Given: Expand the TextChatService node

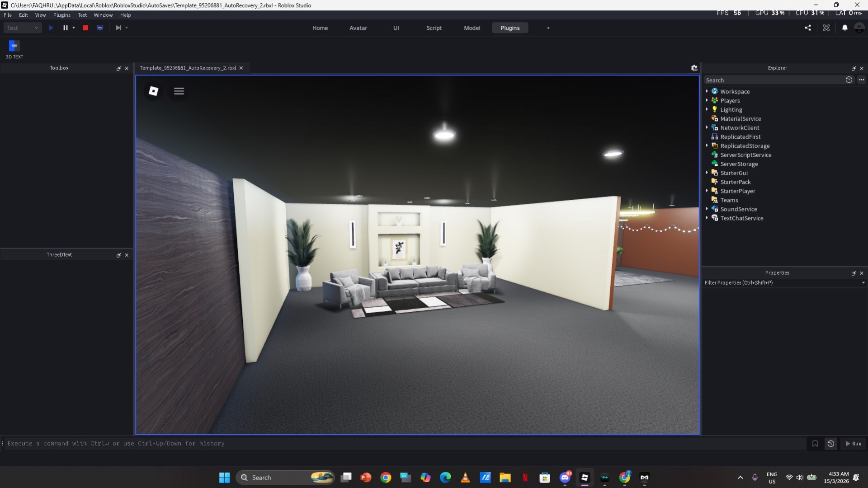Looking at the screenshot, I should pyautogui.click(x=707, y=218).
